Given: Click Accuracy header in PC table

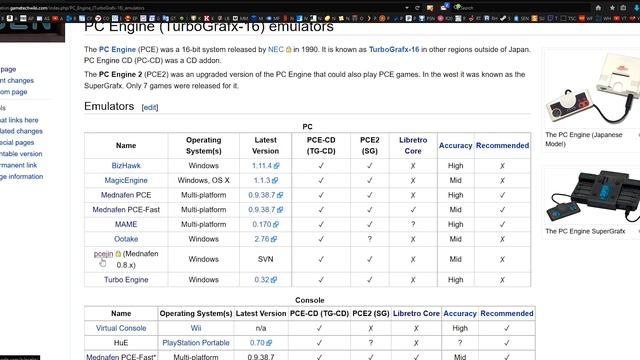Looking at the screenshot, I should point(456,146).
